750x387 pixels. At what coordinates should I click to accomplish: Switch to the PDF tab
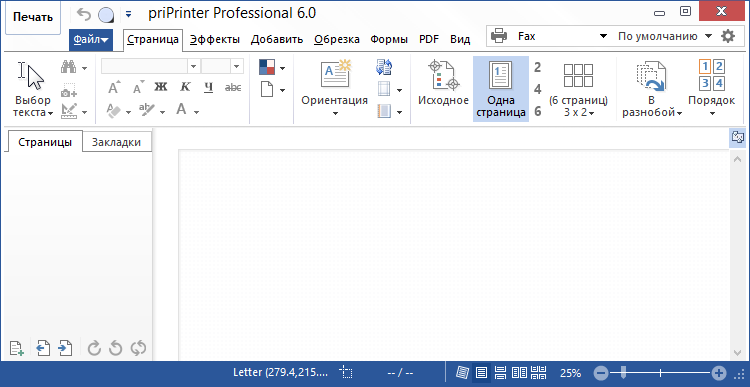[x=429, y=40]
